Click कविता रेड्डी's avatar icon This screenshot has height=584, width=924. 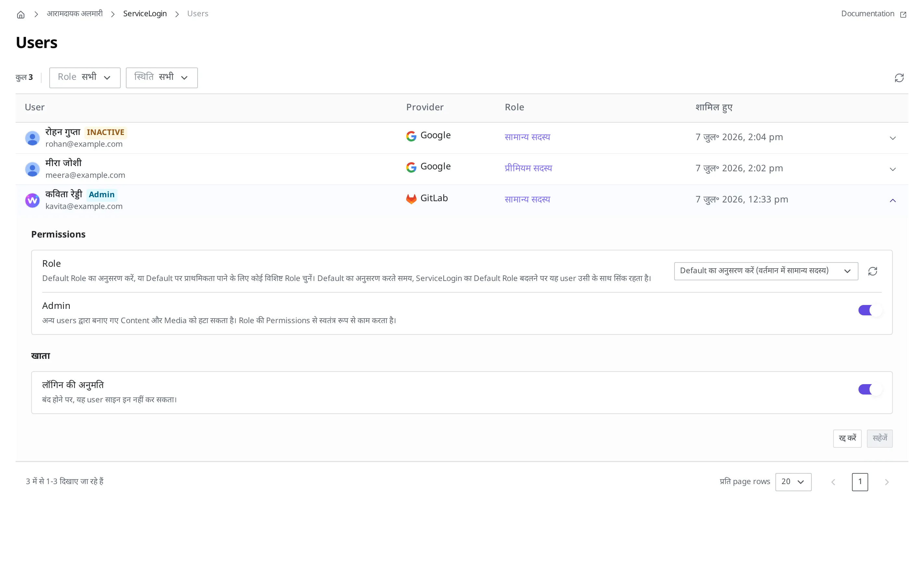click(x=32, y=200)
